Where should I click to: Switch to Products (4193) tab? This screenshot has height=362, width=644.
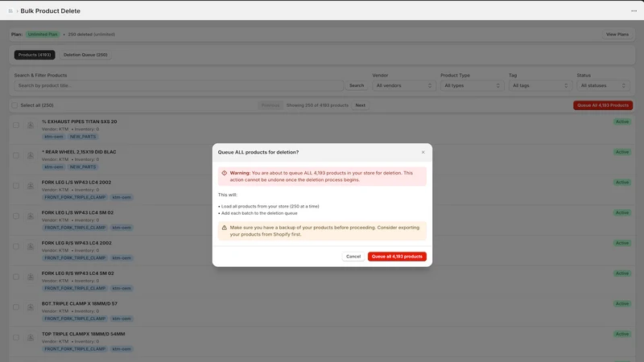(35, 55)
